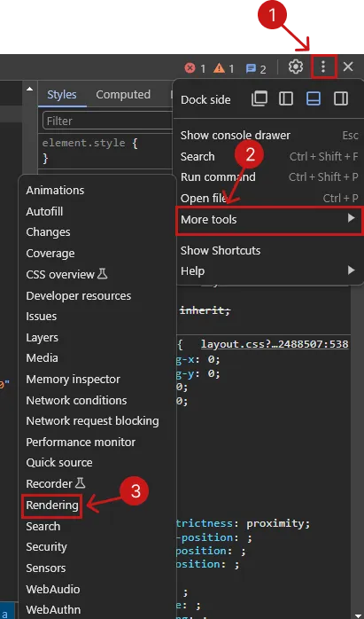364x619 pixels.
Task: Select Rendering from More tools list
Action: tap(52, 505)
